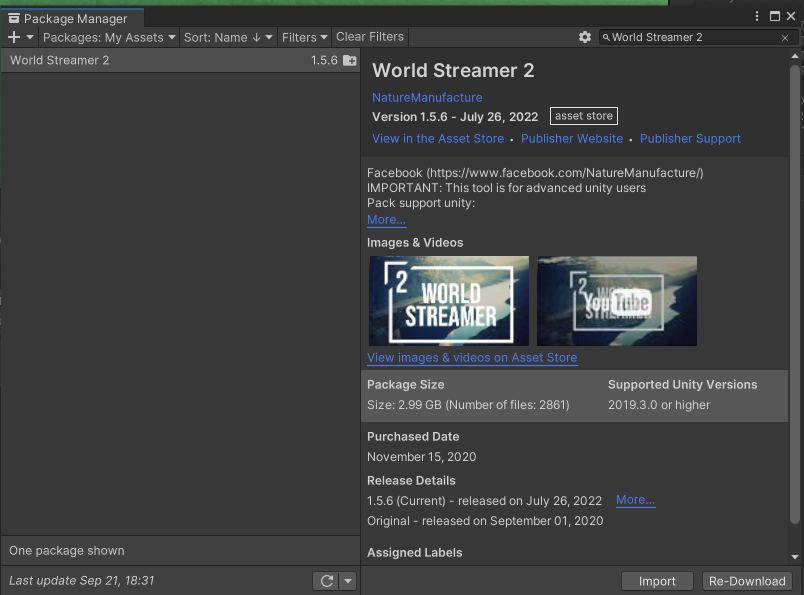Expand description with More... link

[387, 220]
